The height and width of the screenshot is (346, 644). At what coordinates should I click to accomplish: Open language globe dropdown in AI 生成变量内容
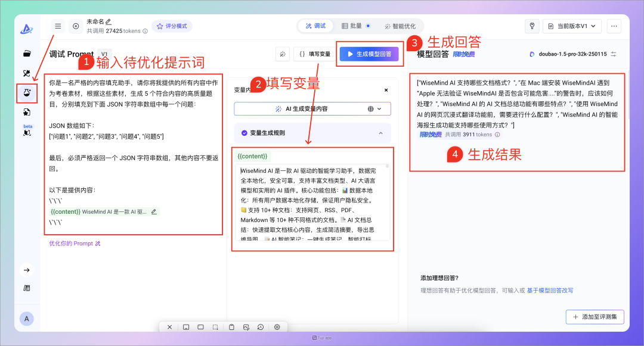(x=374, y=109)
